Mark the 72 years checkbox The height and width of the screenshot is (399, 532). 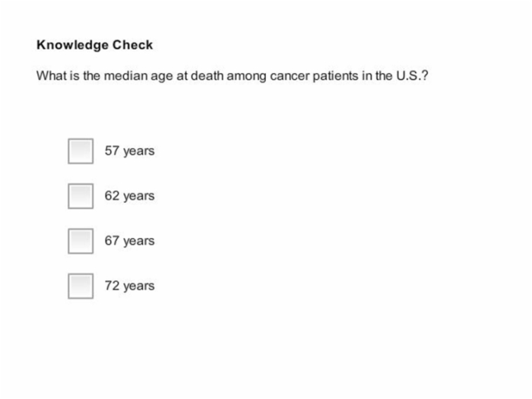click(x=81, y=286)
